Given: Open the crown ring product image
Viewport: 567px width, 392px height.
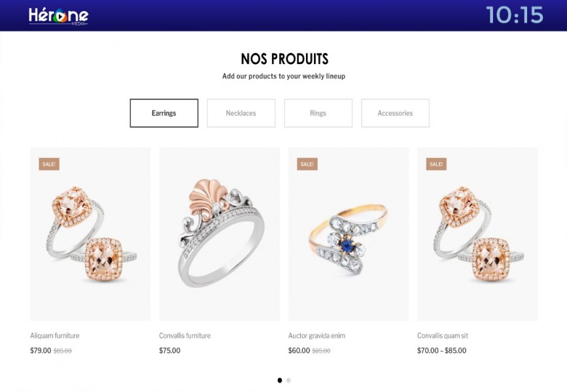Looking at the screenshot, I should [x=220, y=234].
